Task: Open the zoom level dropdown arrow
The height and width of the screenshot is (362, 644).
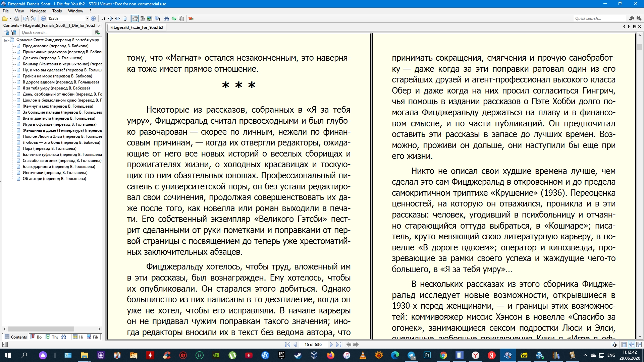Action: pos(87,18)
